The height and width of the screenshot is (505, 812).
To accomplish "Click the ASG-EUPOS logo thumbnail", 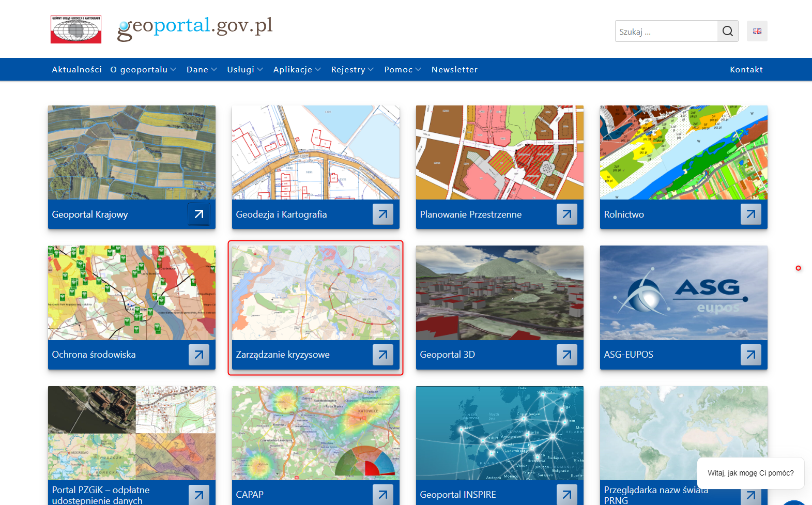I will pos(684,293).
